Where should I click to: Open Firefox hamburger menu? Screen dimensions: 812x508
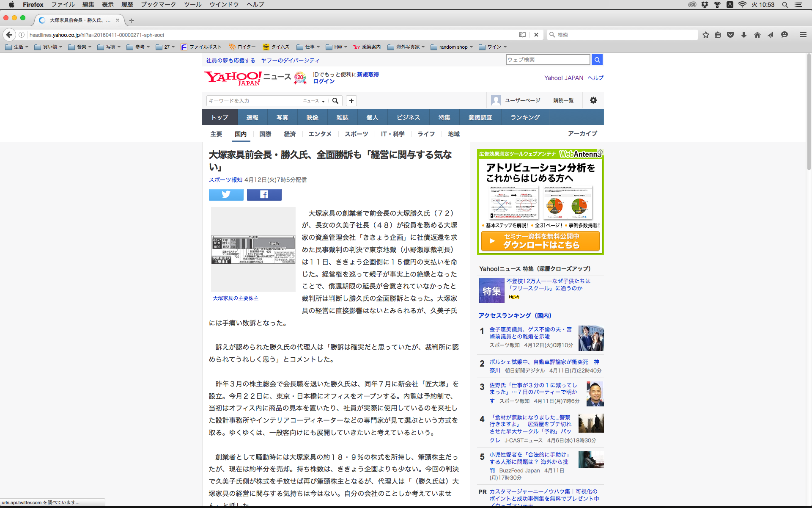[803, 35]
